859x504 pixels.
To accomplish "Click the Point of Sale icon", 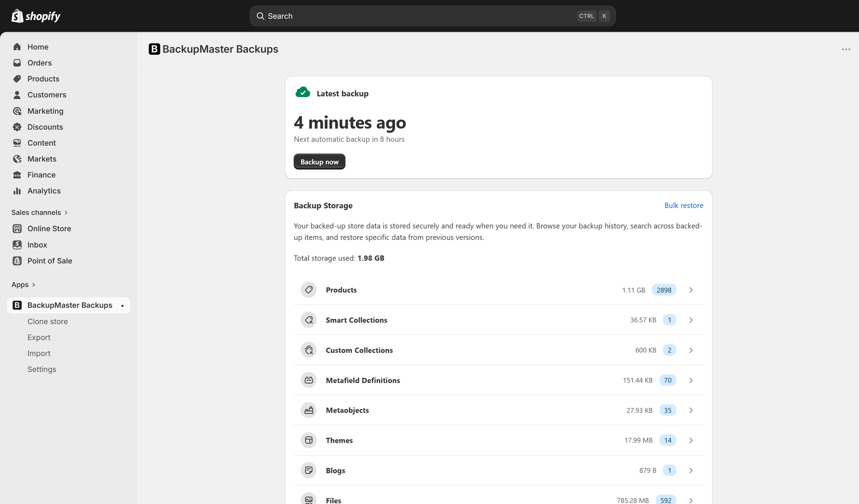I will [x=17, y=261].
